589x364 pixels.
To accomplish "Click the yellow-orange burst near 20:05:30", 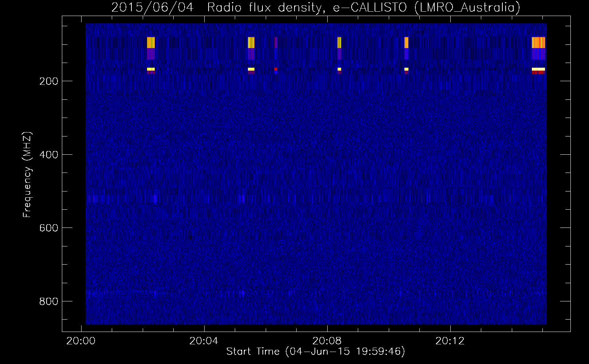I will click(251, 43).
